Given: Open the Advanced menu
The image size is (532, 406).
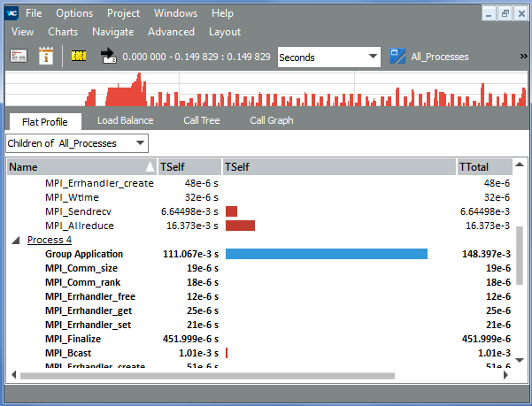Looking at the screenshot, I should pos(171,32).
